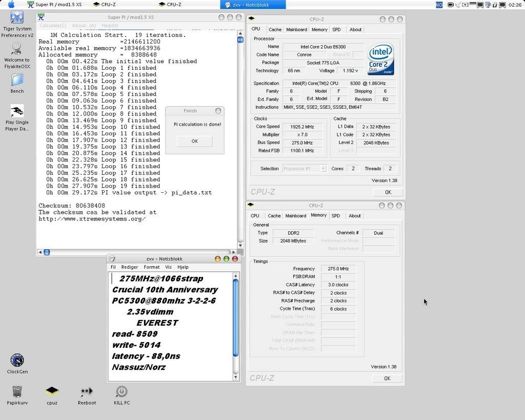Click the CPU-Z Memory window title icon
The image size is (525, 420).
[x=251, y=205]
